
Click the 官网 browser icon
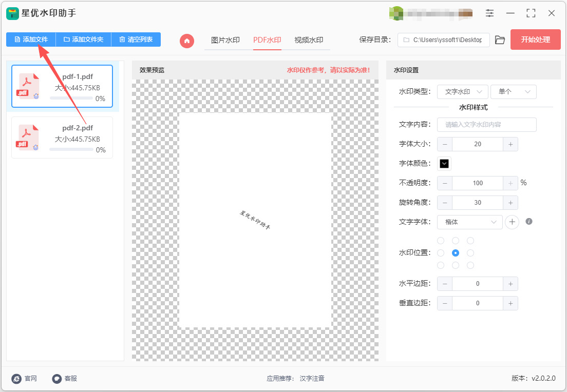16,379
